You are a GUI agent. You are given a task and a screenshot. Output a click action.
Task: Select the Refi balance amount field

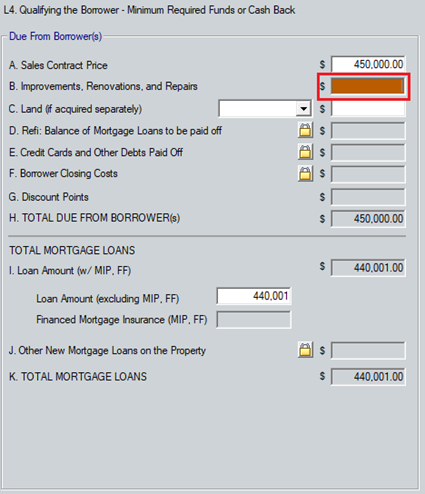tap(368, 131)
